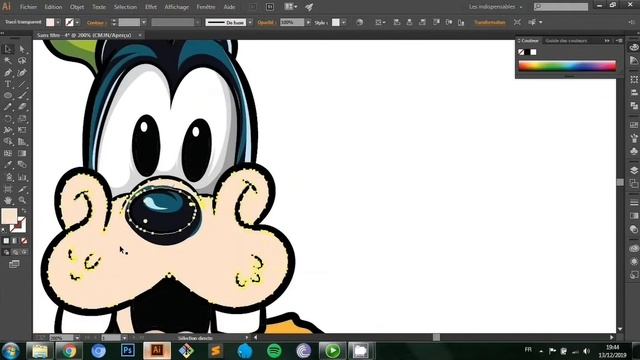
Task: Expand the Opacité value dropdown
Action: pos(308,22)
